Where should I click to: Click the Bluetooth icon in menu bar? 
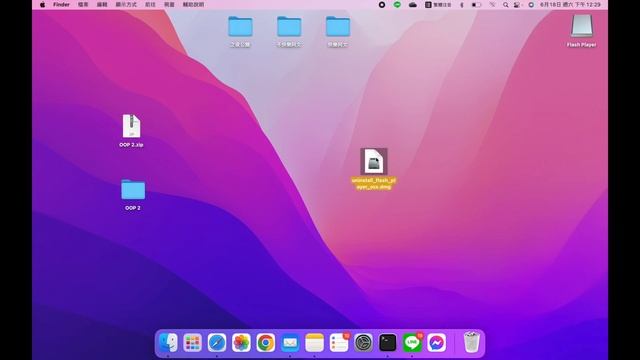pyautogui.click(x=462, y=4)
